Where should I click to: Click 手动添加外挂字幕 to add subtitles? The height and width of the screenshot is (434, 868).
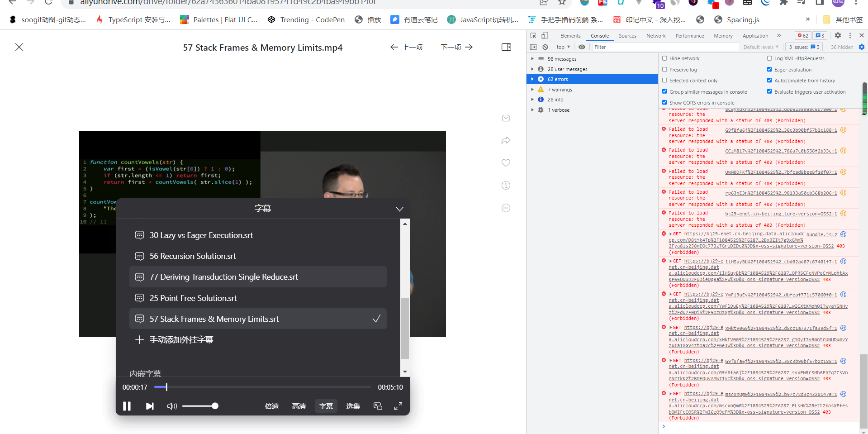point(181,340)
